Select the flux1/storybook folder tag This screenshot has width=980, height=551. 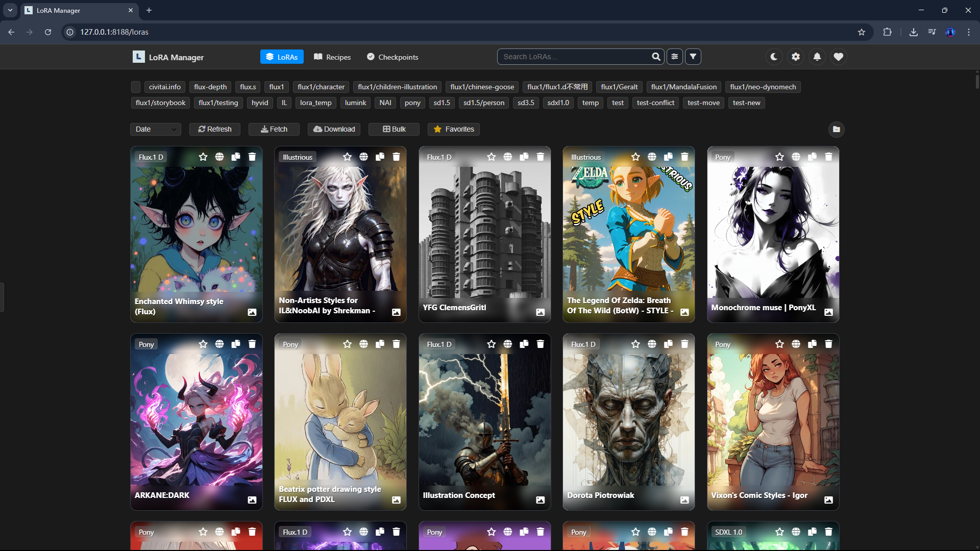coord(160,103)
